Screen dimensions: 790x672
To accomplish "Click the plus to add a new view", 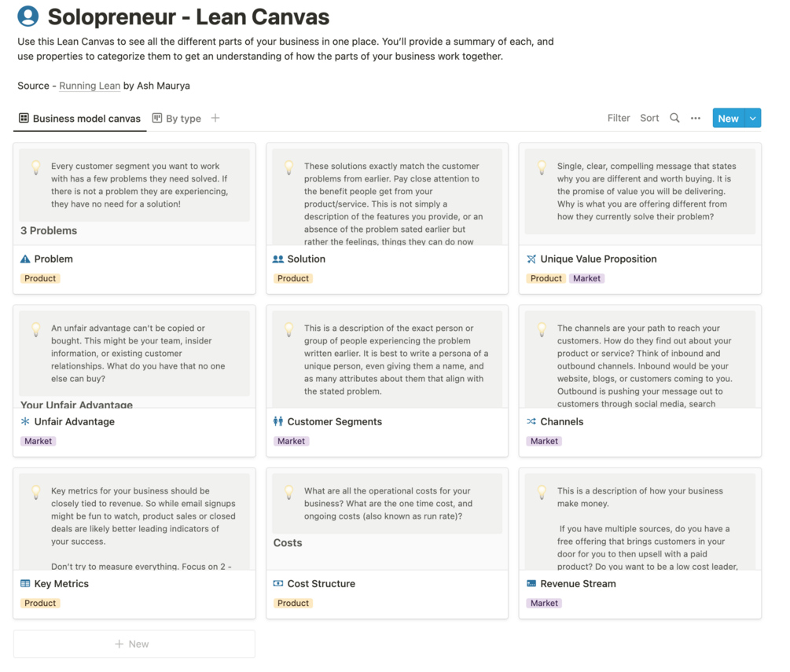I will [214, 117].
